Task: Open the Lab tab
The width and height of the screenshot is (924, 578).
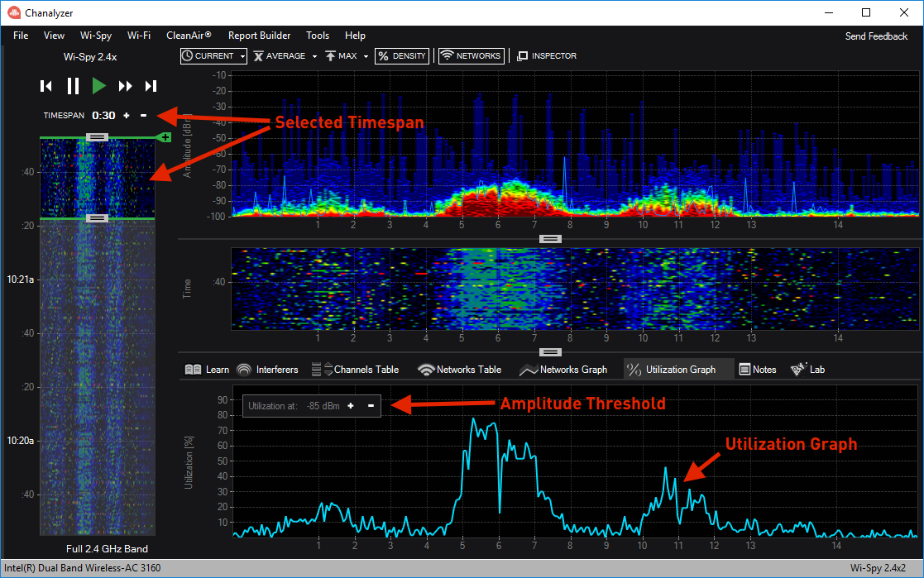Action: [x=808, y=370]
